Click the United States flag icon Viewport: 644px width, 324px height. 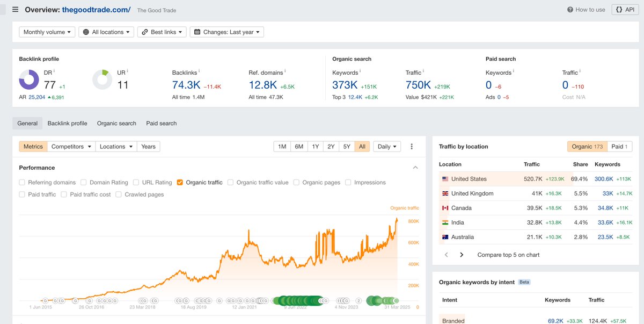click(x=445, y=178)
